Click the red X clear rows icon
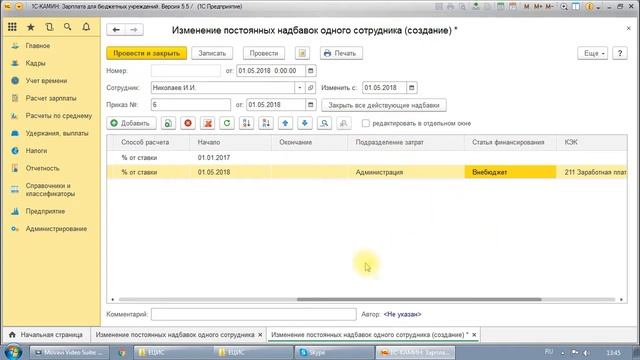The width and height of the screenshot is (640, 360). [x=208, y=123]
